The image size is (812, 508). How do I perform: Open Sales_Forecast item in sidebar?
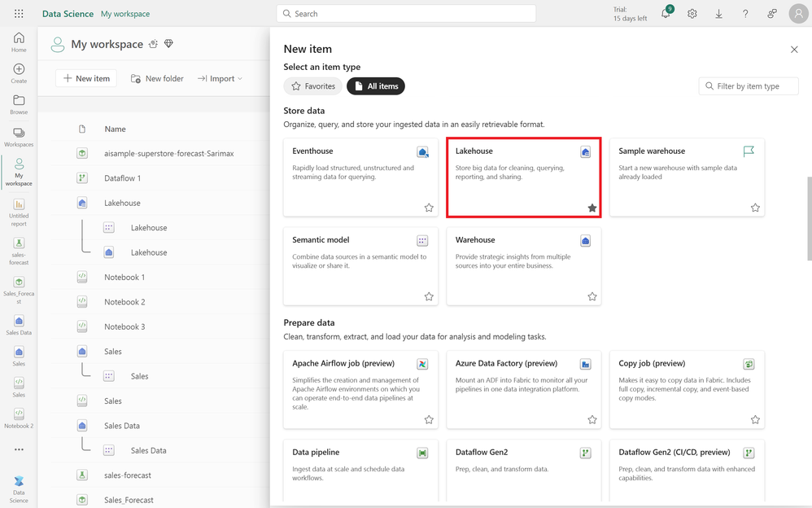(x=19, y=291)
